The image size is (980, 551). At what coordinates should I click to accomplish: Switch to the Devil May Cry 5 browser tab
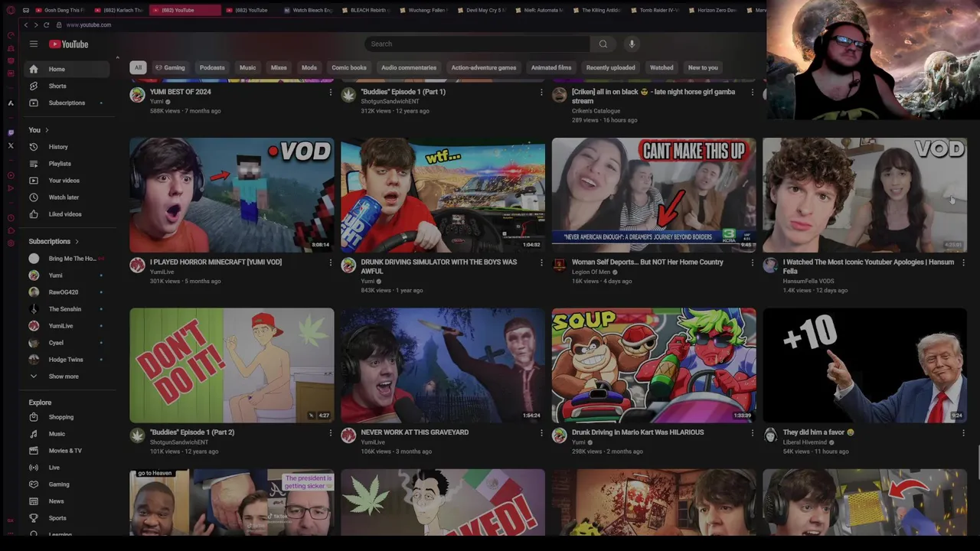pos(484,10)
